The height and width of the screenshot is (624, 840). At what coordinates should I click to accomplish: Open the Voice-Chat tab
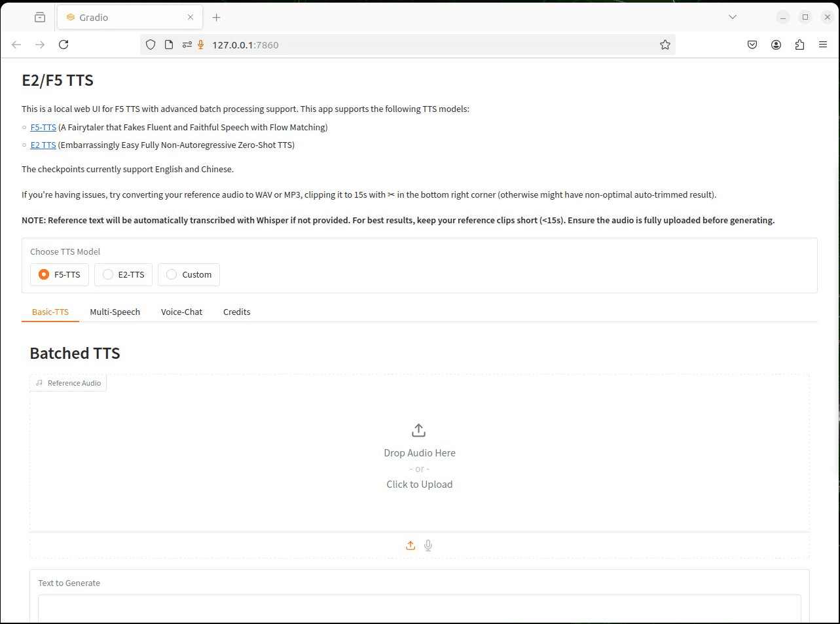click(x=182, y=312)
